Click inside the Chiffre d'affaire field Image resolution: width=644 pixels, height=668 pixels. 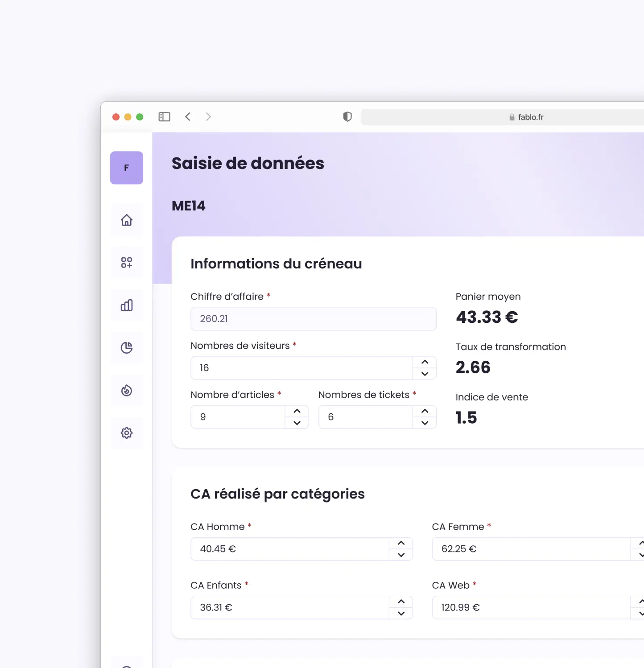312,319
